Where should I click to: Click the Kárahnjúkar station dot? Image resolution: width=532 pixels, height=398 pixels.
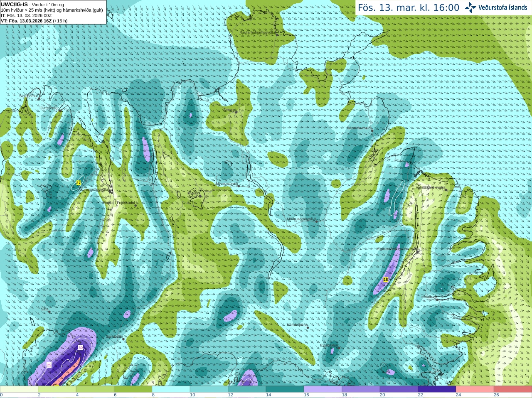pyautogui.click(x=308, y=328)
